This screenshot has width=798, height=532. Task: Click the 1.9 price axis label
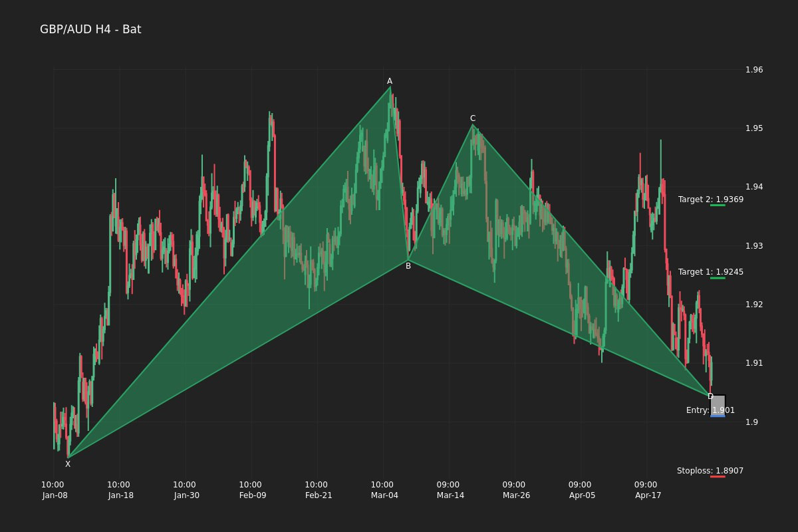(751, 422)
